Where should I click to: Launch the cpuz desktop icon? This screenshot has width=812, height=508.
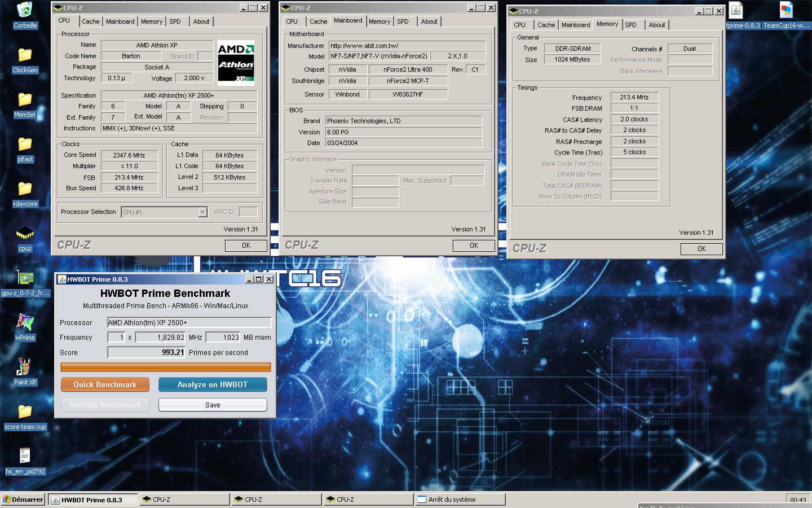[25, 233]
